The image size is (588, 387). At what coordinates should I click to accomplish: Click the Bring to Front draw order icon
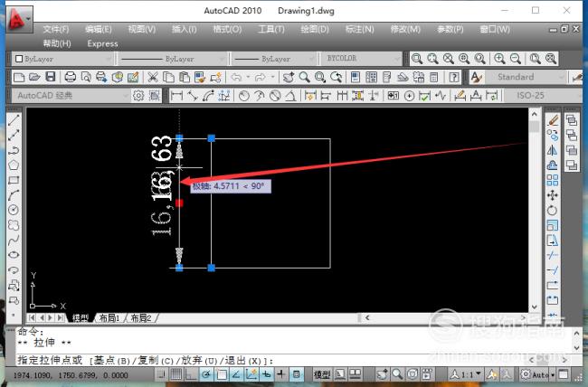[x=572, y=121]
